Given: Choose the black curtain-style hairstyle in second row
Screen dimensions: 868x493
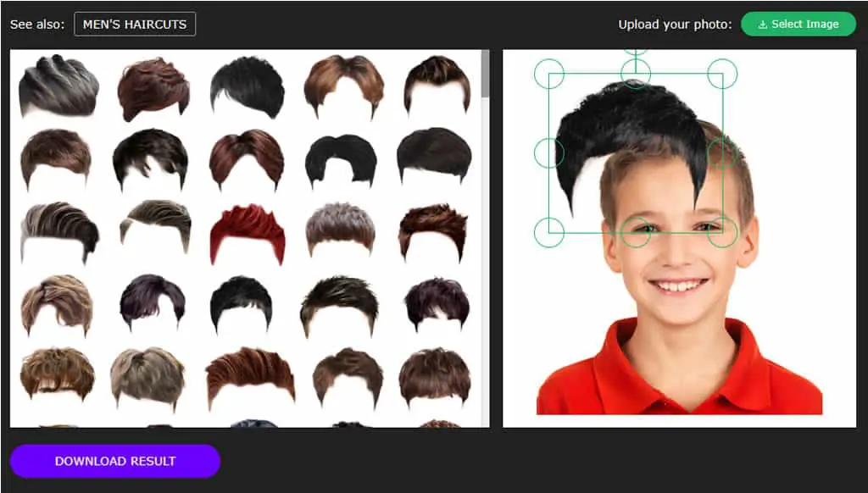Looking at the screenshot, I should (x=341, y=161).
